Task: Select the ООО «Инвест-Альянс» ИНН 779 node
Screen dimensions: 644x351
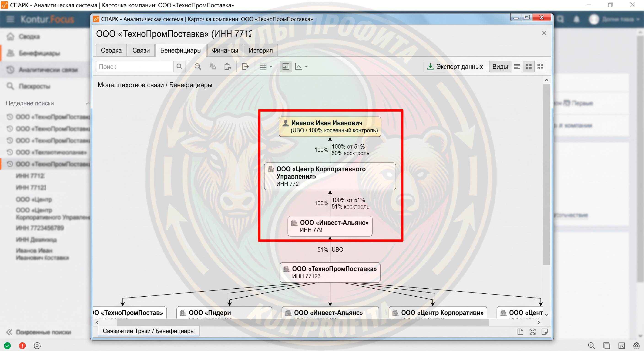Action: click(x=330, y=226)
